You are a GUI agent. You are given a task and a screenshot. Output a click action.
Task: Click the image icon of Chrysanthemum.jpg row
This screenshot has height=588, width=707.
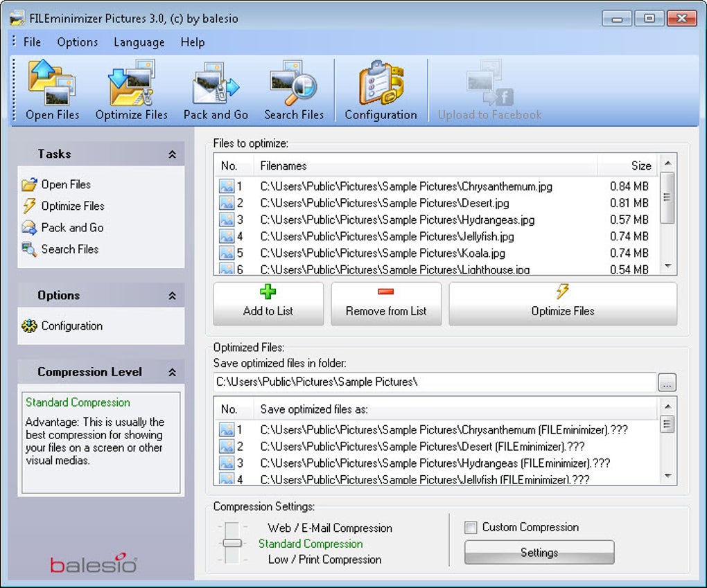(227, 186)
